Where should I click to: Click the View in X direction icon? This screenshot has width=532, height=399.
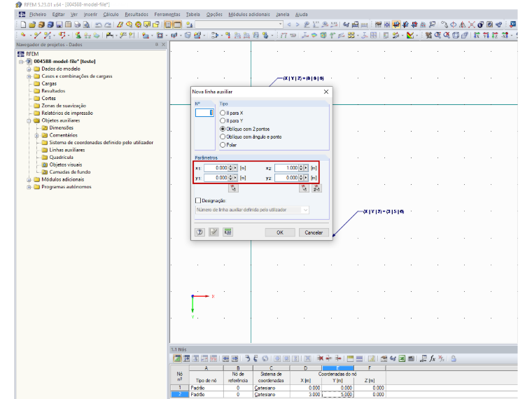tap(477, 35)
